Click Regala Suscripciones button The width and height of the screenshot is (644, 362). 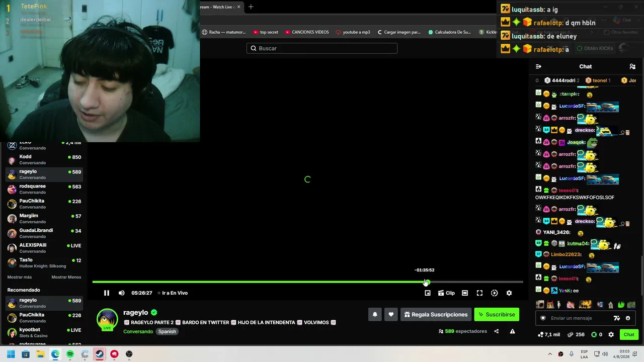(436, 315)
